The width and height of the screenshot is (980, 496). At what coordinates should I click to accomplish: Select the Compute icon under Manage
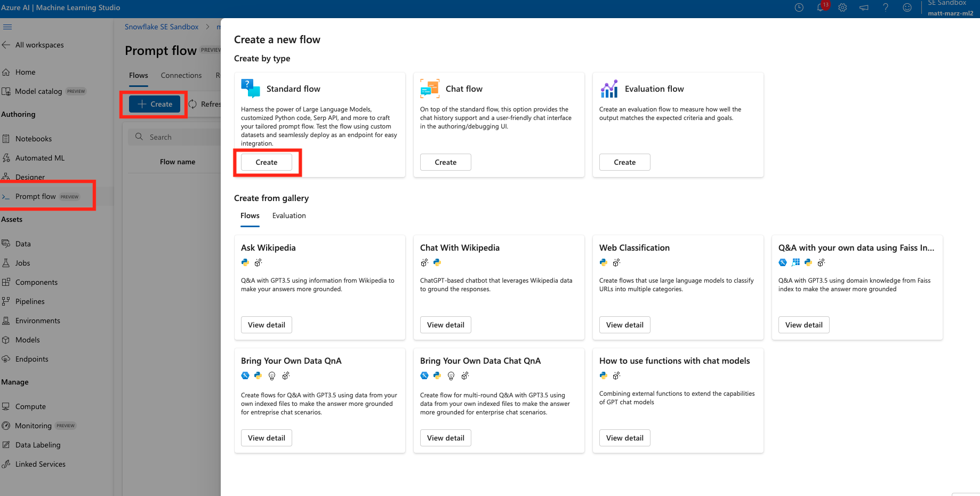point(30,406)
